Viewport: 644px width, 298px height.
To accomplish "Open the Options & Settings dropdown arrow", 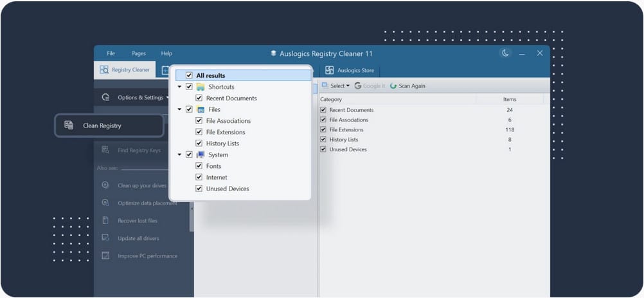I will point(168,98).
